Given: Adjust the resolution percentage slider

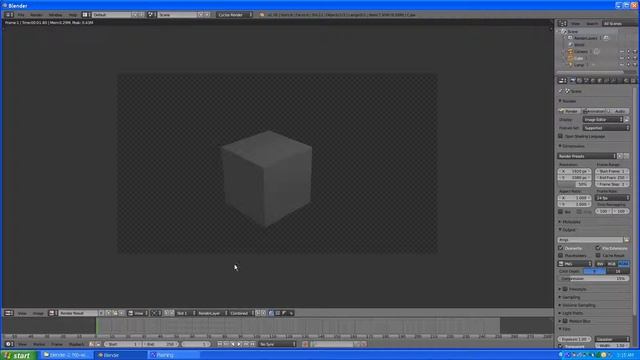Looking at the screenshot, I should pos(574,184).
